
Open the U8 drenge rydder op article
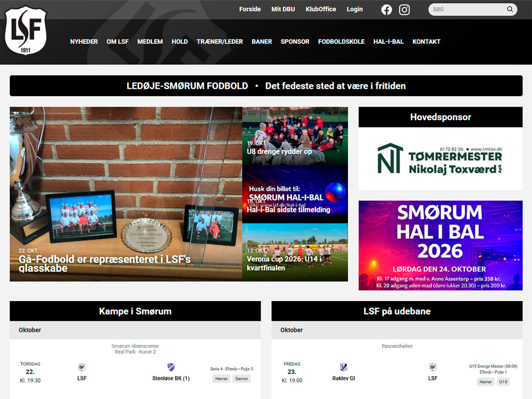(295, 136)
